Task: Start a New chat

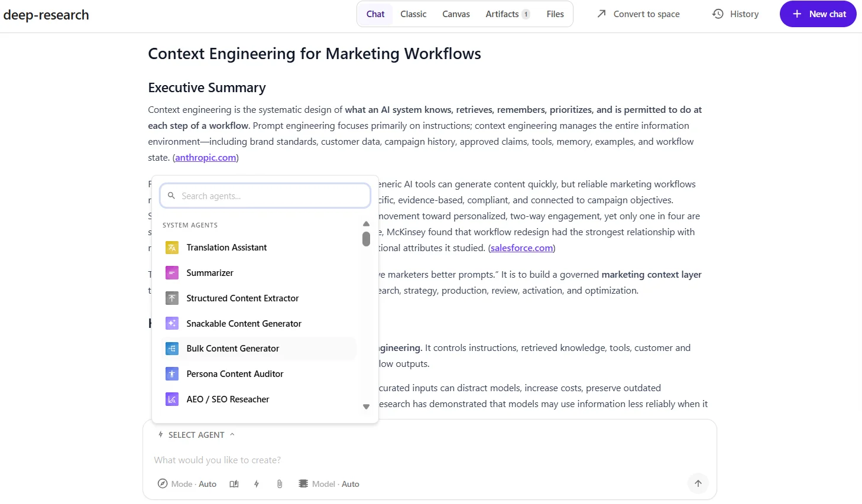Action: pyautogui.click(x=818, y=14)
